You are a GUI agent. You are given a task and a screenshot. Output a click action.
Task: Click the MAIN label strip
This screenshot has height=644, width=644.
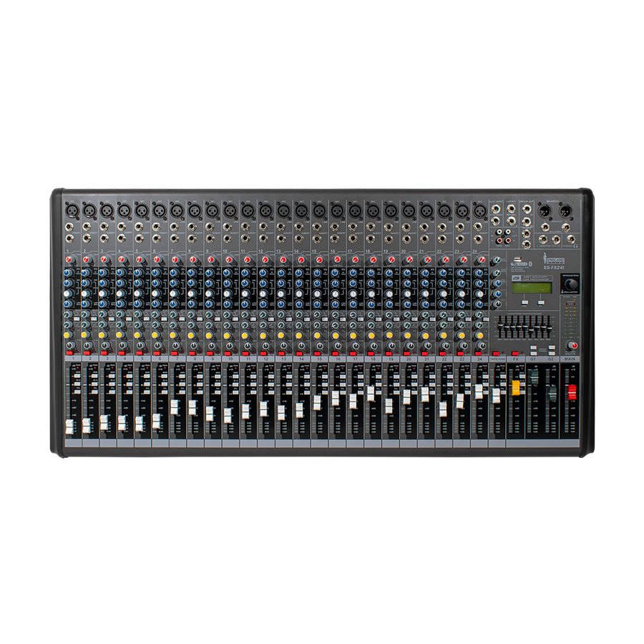[570, 359]
